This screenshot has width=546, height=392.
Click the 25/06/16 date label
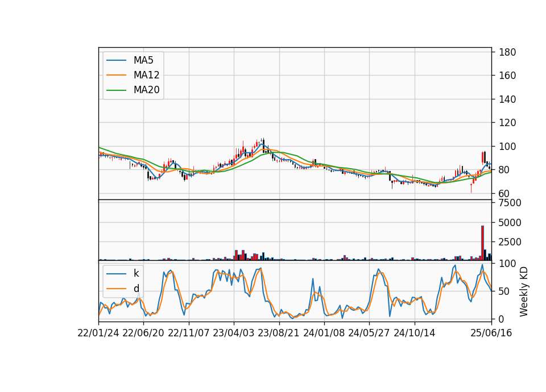(491, 333)
